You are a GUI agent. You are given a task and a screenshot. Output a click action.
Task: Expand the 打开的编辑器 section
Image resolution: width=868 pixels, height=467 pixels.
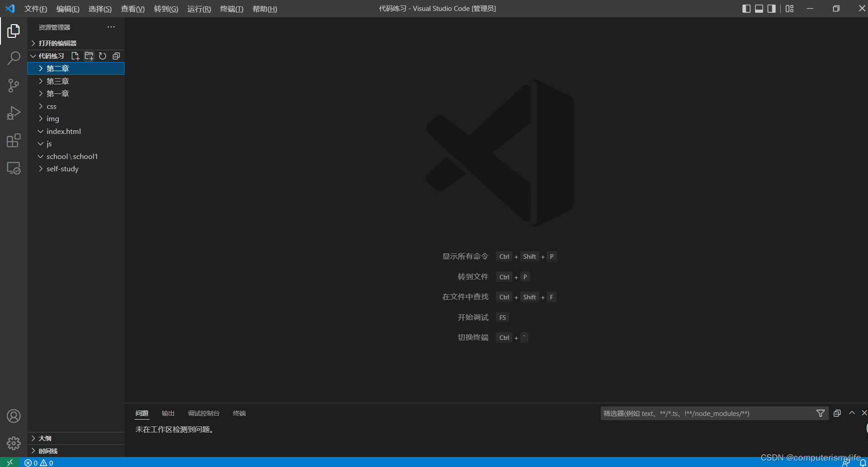click(76, 43)
